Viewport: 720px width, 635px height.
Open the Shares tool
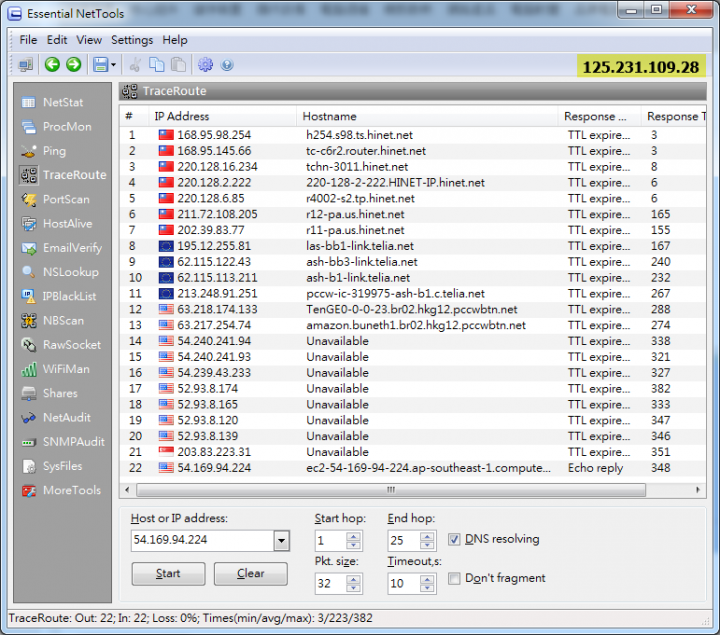pos(50,393)
